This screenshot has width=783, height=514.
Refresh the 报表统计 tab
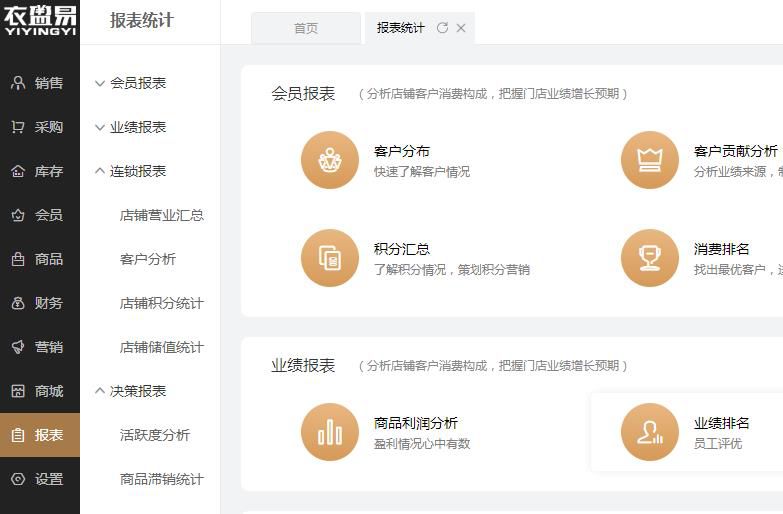click(442, 28)
